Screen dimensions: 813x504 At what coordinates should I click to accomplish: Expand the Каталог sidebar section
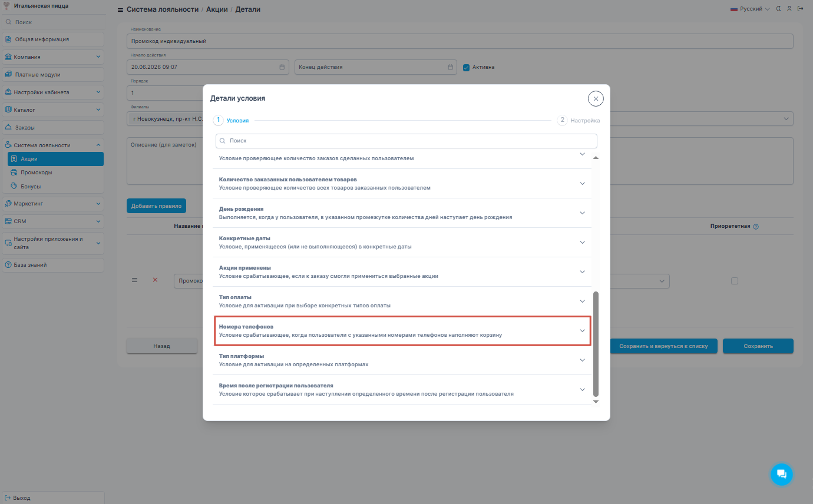(x=98, y=110)
